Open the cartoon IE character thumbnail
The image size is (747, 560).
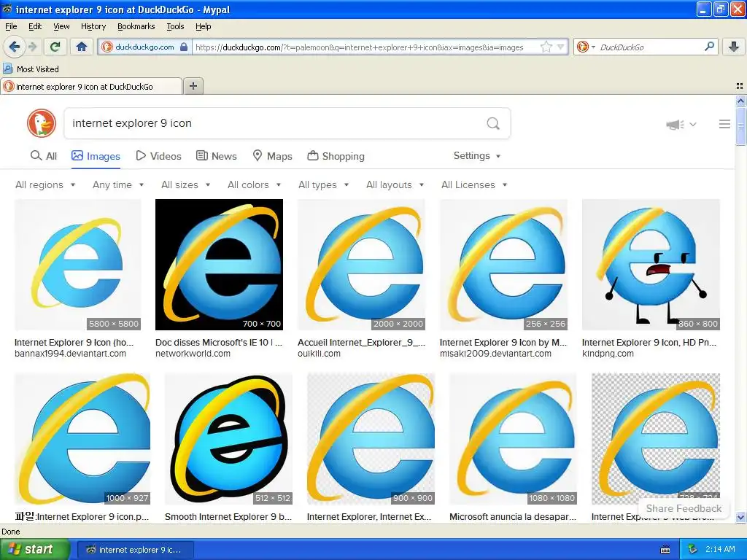pos(651,265)
